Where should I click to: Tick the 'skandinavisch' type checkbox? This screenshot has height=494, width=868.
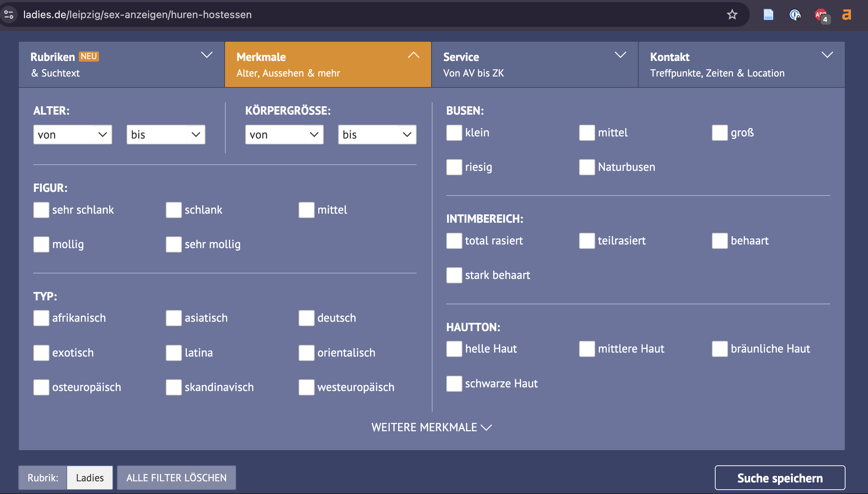(174, 387)
